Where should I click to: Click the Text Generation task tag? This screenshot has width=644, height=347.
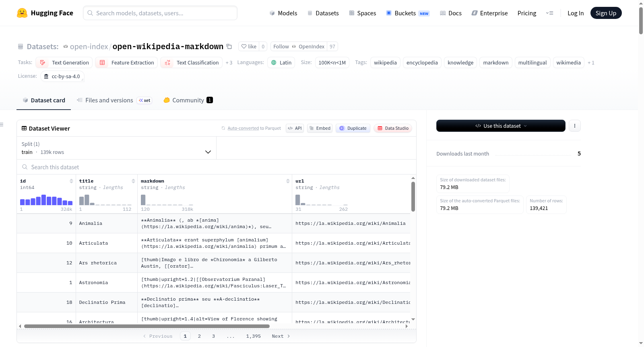pos(64,62)
